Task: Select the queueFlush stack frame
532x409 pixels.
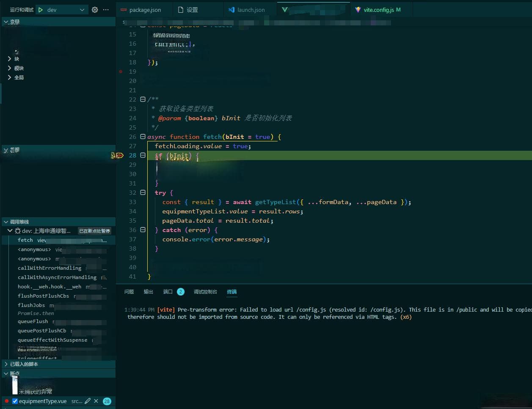Action: (58, 321)
